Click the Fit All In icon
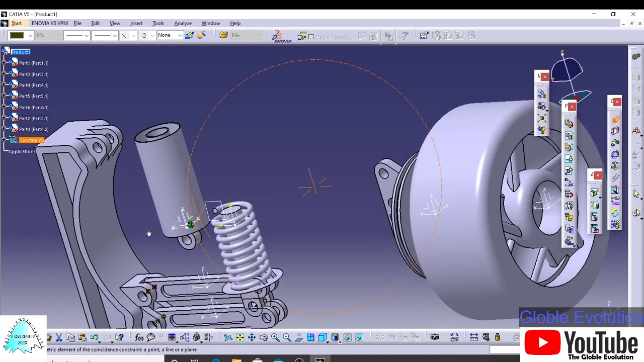Screen dimensions: 644x362 coord(240,337)
